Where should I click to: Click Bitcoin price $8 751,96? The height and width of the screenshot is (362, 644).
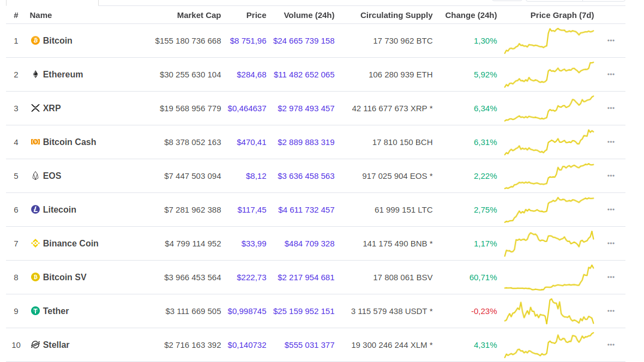[x=248, y=41]
